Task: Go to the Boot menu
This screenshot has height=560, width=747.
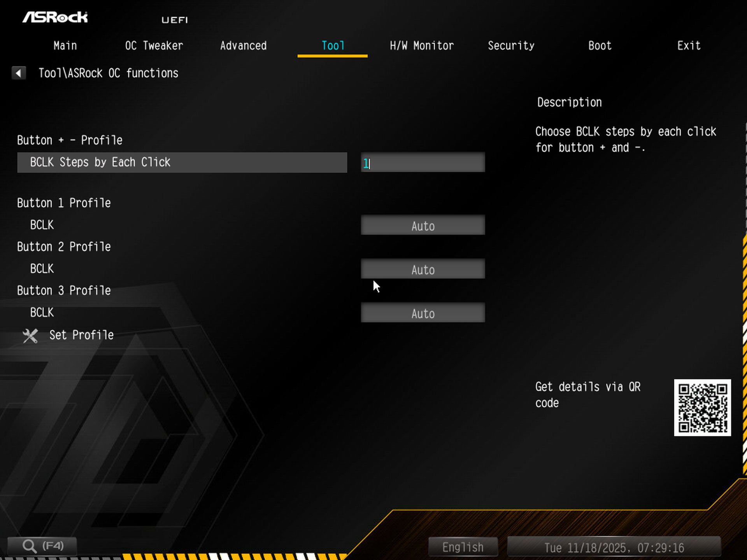Action: coord(599,45)
